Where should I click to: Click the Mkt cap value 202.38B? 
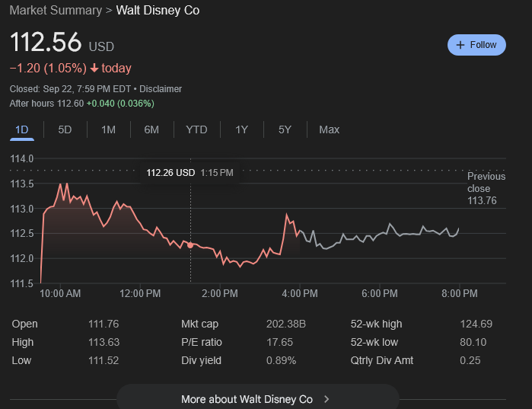(285, 324)
